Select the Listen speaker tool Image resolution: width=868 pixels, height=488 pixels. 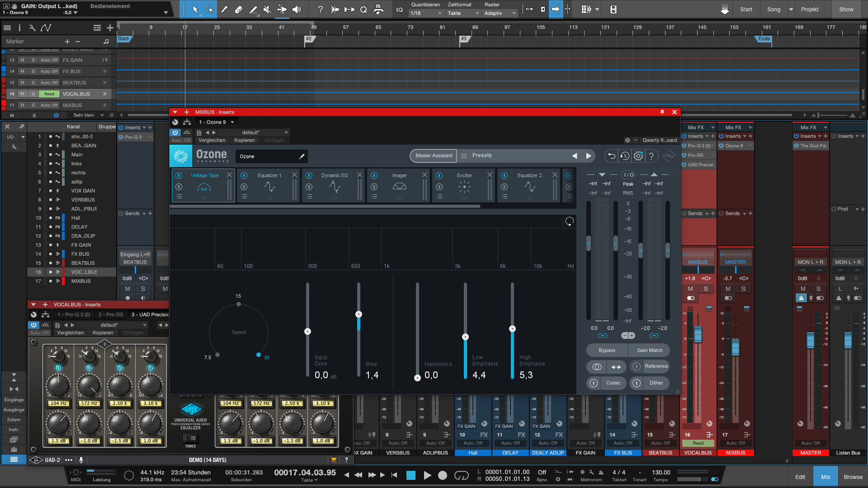coord(297,9)
